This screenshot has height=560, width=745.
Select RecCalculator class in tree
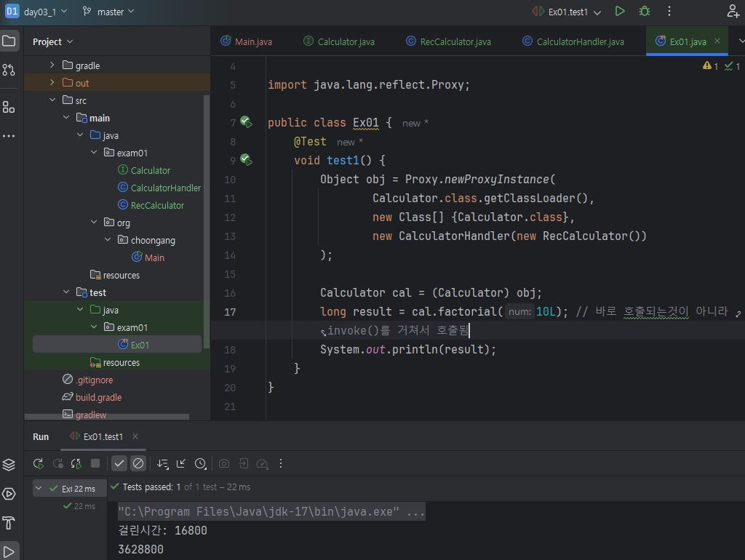[151, 205]
